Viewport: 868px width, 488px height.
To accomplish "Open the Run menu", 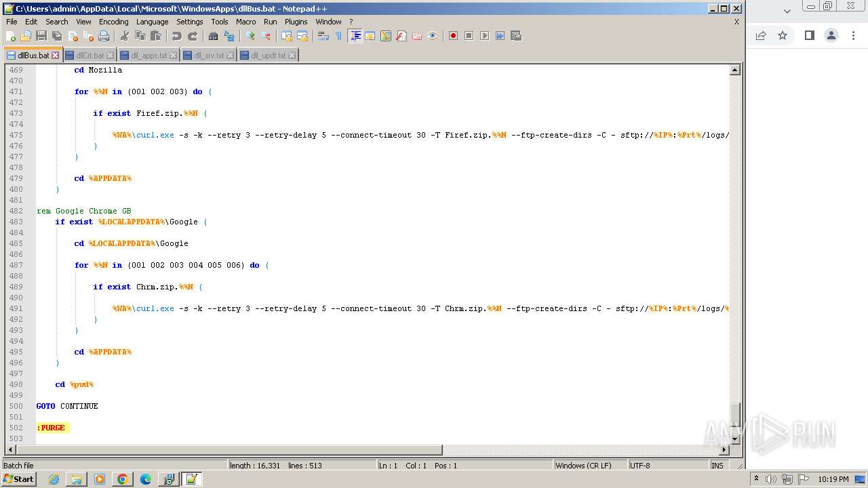I will coord(271,22).
